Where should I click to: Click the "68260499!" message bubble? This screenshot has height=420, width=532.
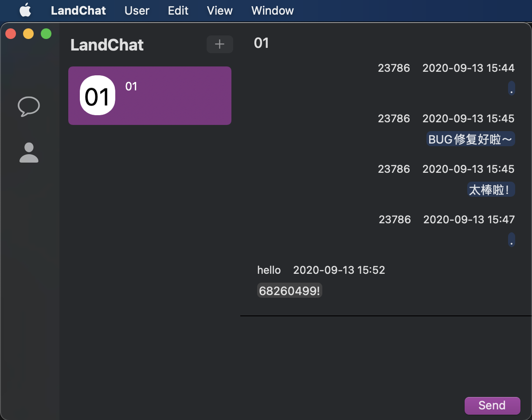click(x=289, y=291)
